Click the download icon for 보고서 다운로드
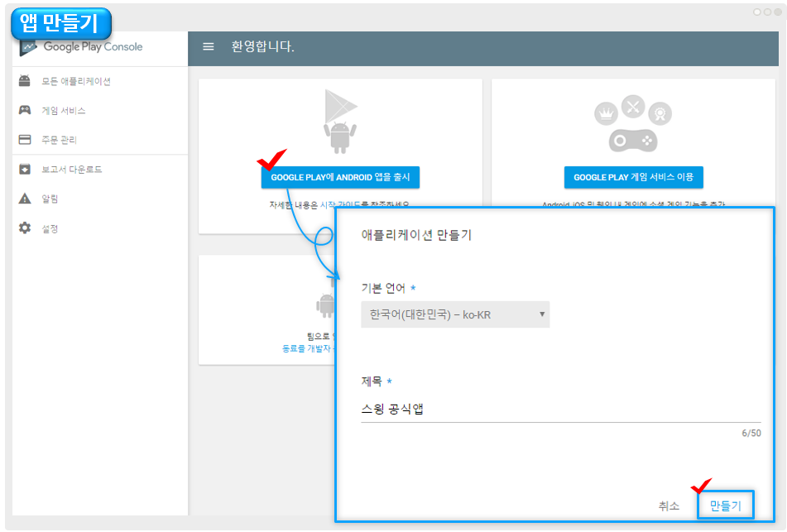Image resolution: width=787 pixels, height=532 pixels. 25,169
